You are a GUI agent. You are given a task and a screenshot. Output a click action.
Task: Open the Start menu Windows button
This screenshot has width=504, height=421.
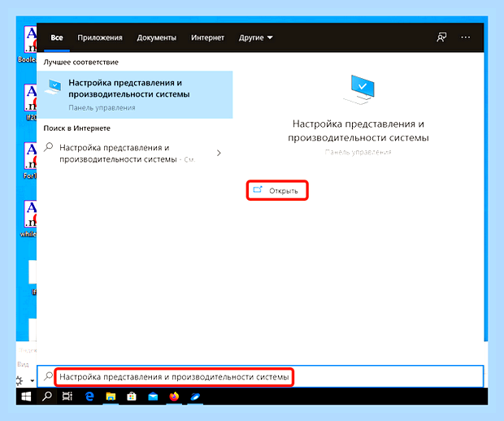click(26, 397)
